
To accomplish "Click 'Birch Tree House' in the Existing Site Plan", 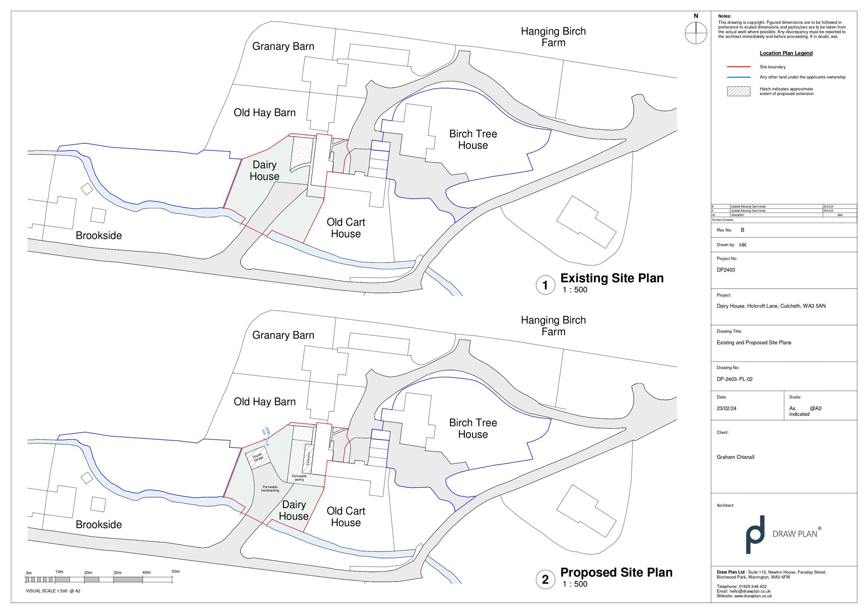I will pos(473,139).
